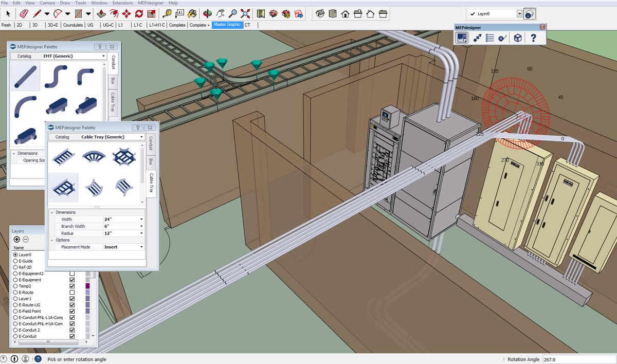The image size is (617, 364).
Task: Hide the Layer1 layer
Action: click(72, 299)
